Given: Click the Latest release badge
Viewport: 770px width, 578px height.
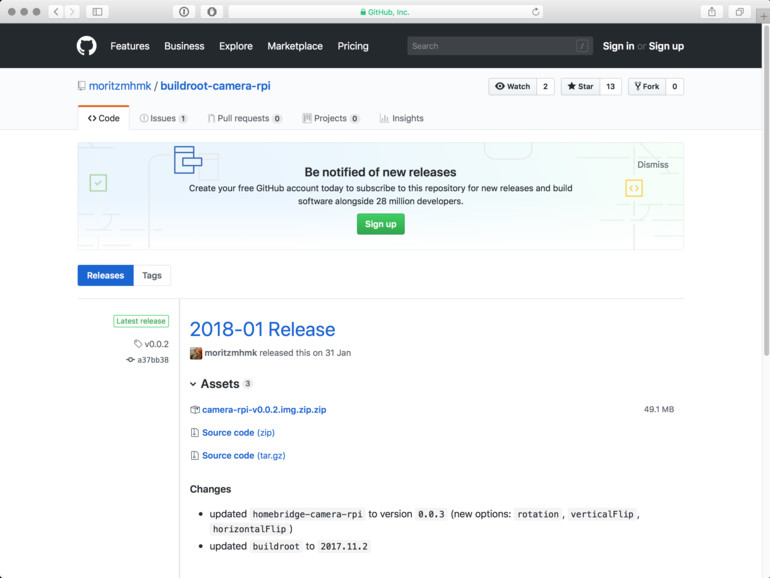Looking at the screenshot, I should [x=141, y=321].
